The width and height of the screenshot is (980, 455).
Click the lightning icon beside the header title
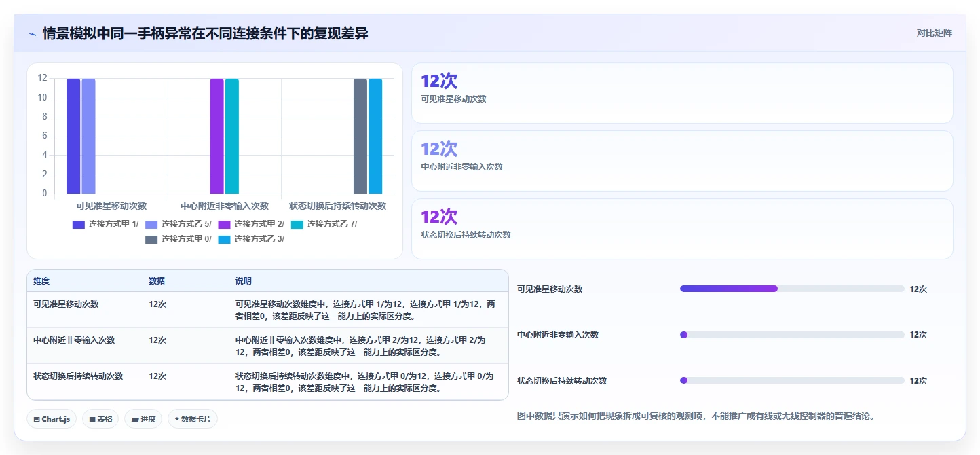click(x=32, y=34)
